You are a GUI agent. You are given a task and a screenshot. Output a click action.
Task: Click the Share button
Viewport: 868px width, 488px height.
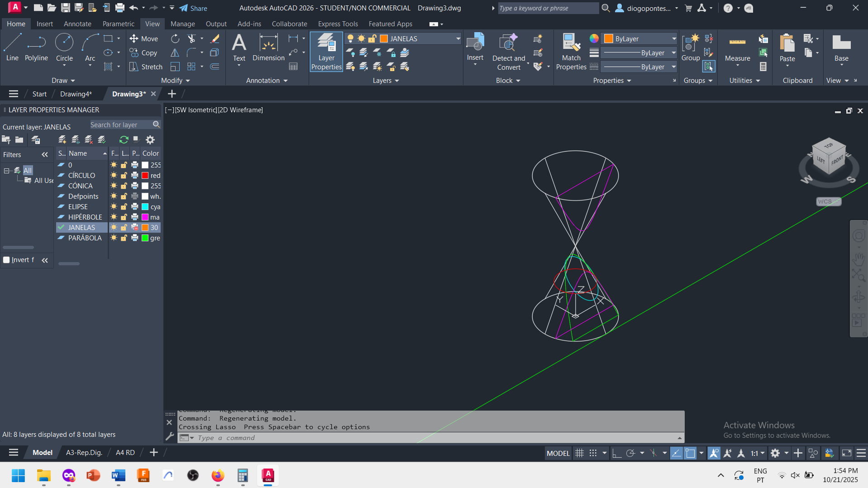click(x=193, y=8)
